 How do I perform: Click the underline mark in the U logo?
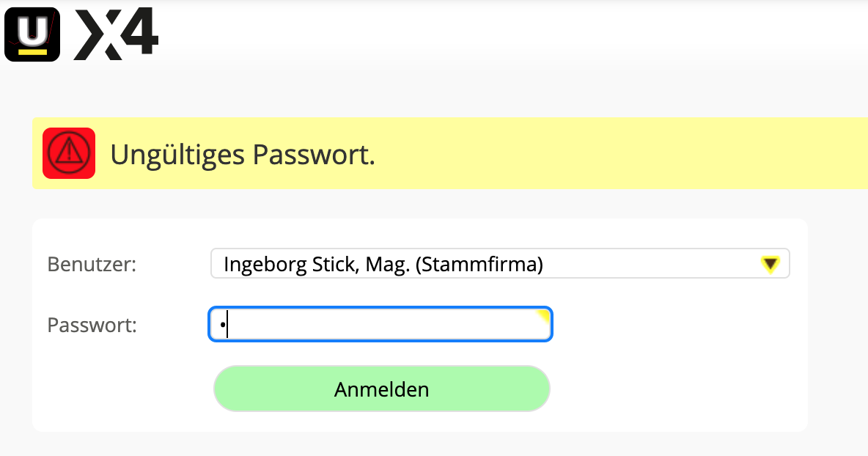32,50
